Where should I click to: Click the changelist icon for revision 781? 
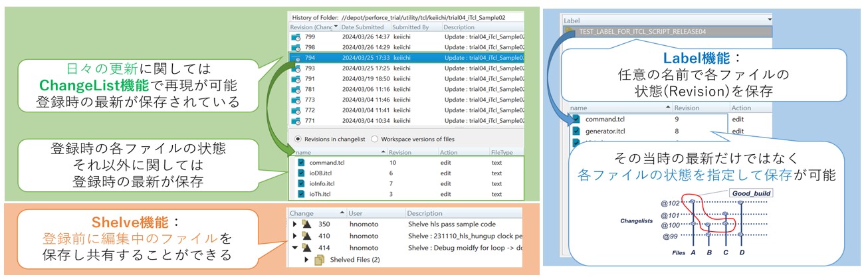pyautogui.click(x=296, y=89)
